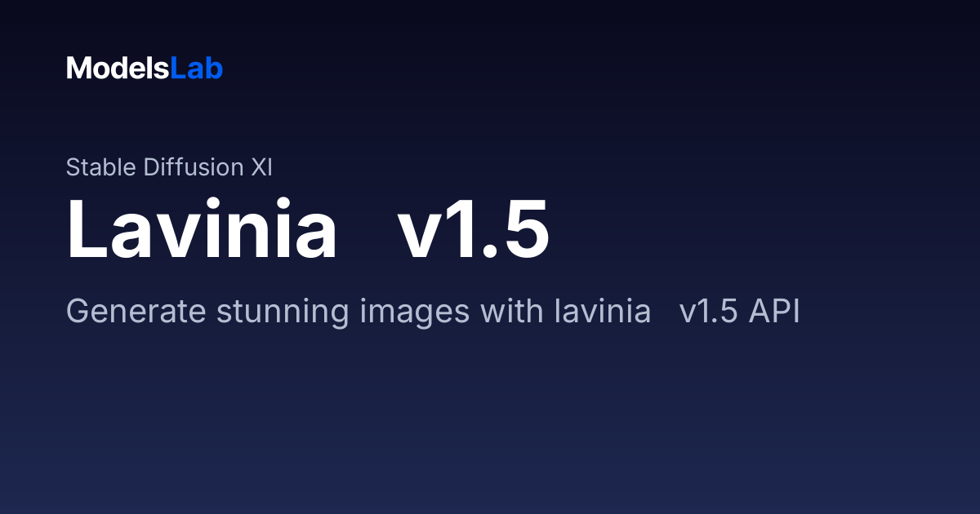Click the word "Diffusion" in category label

tap(193, 167)
